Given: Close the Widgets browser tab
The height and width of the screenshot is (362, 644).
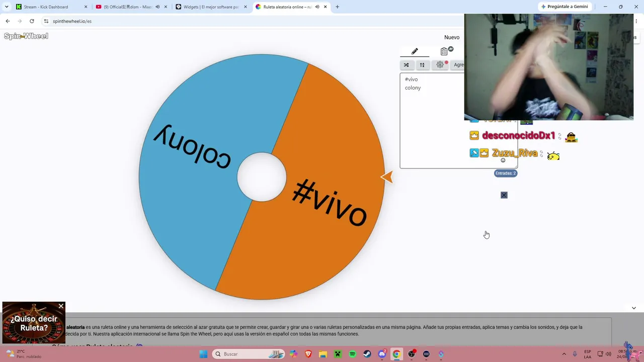Looking at the screenshot, I should [245, 7].
